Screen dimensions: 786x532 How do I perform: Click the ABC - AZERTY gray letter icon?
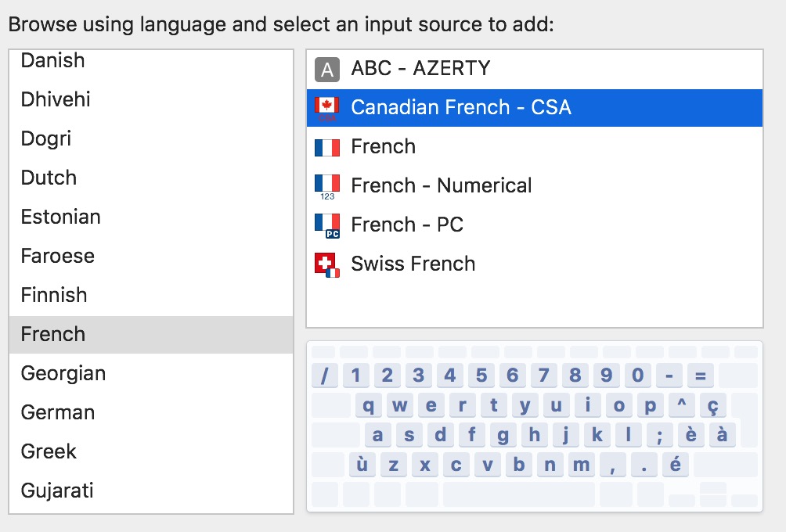tap(326, 70)
